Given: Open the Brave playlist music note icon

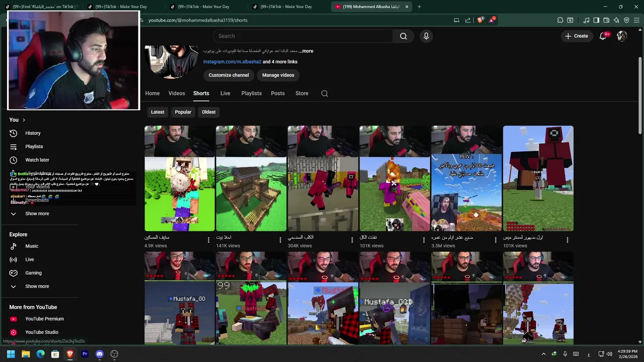Looking at the screenshot, I should pos(586,20).
